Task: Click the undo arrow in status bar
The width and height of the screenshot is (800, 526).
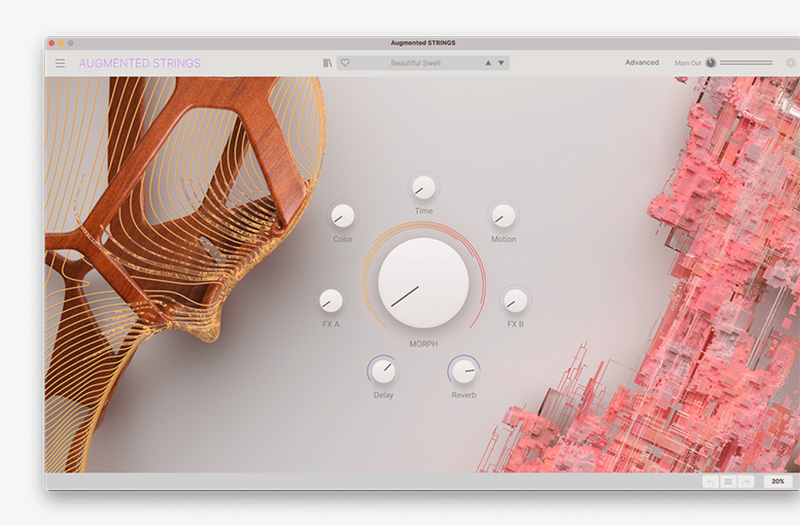Action: pos(711,481)
